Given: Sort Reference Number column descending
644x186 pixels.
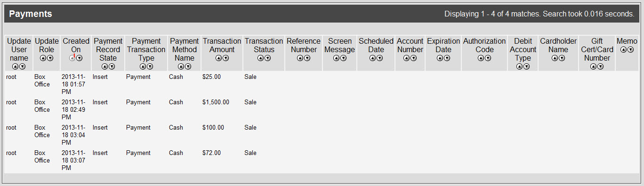Looking at the screenshot, I should click(307, 58).
